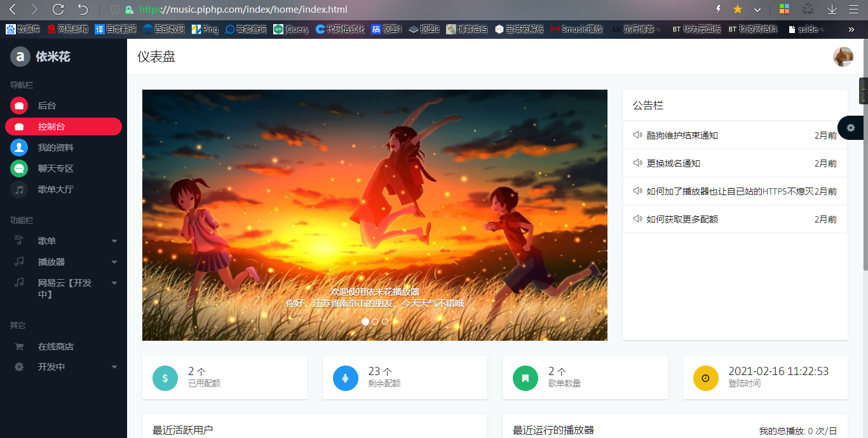Click the user avatar in the top right
Viewport: 868px width, 438px height.
(843, 57)
